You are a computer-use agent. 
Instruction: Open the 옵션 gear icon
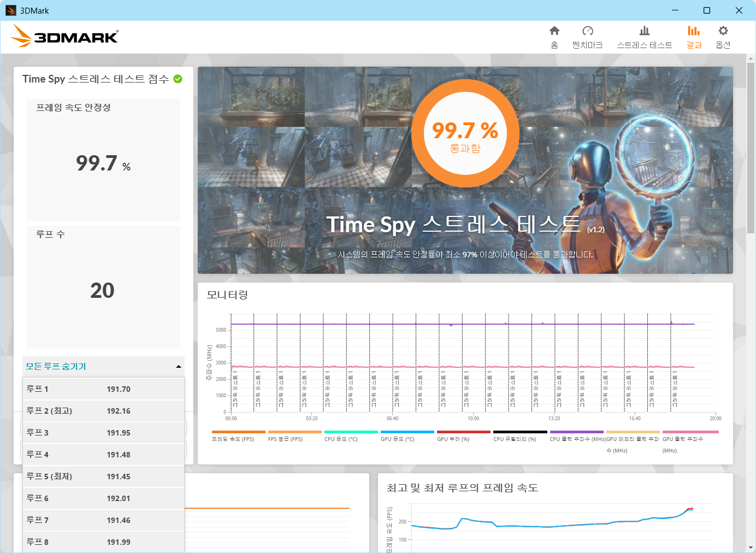[x=723, y=31]
